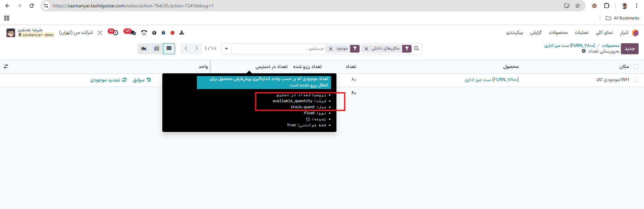Select all rows with header checkbox
Viewport: 644px width, 209px height.
point(636,67)
